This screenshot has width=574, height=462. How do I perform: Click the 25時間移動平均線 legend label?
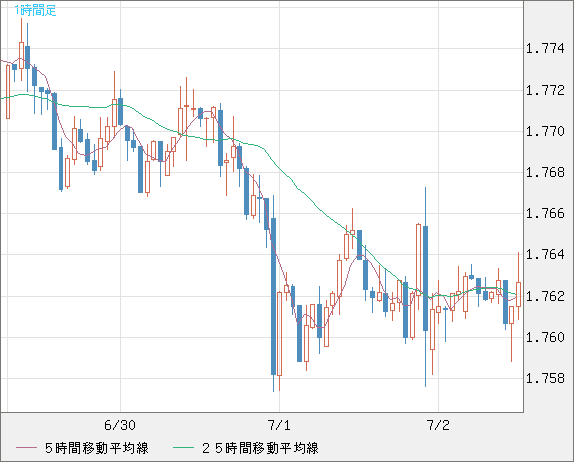[x=260, y=448]
